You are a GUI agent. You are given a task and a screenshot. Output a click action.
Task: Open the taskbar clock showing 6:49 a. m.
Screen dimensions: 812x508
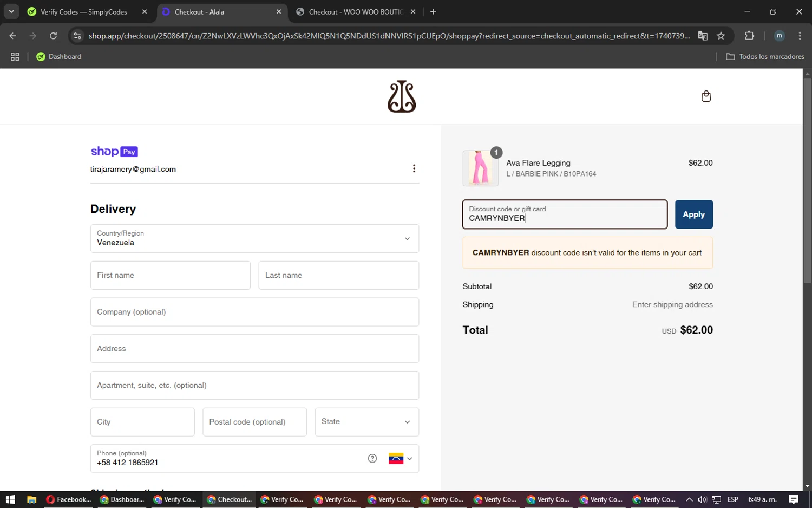pos(762,499)
